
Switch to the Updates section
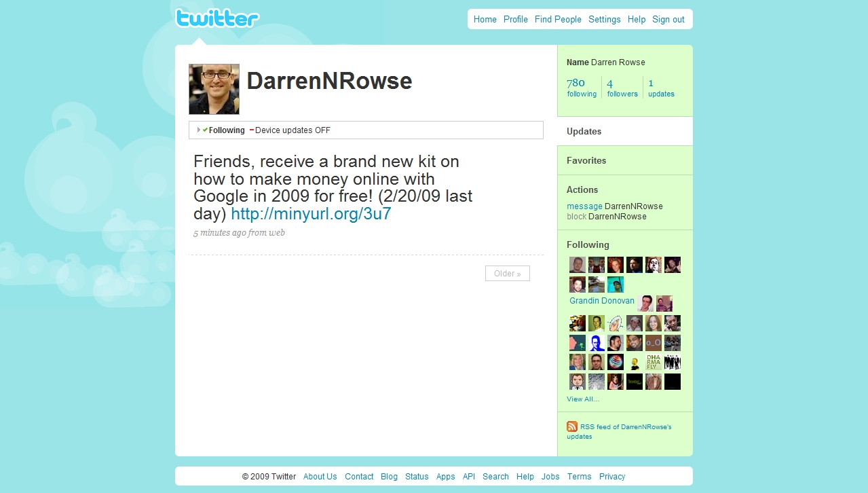(x=585, y=131)
